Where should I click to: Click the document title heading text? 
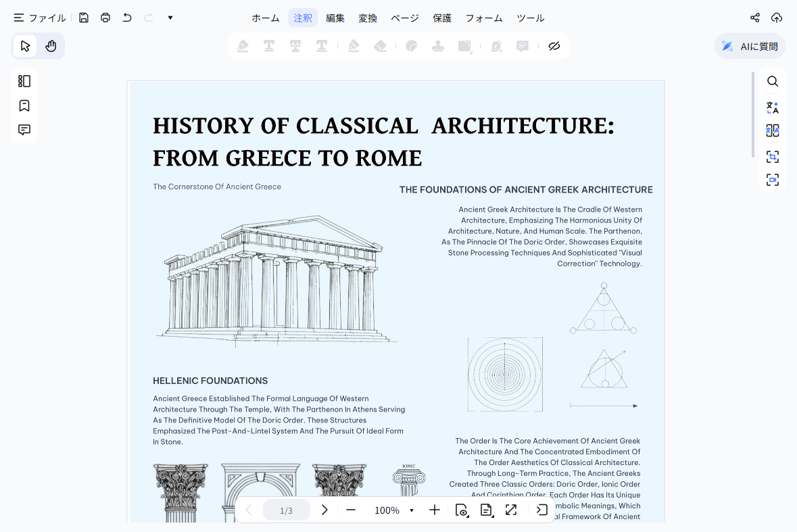click(384, 142)
